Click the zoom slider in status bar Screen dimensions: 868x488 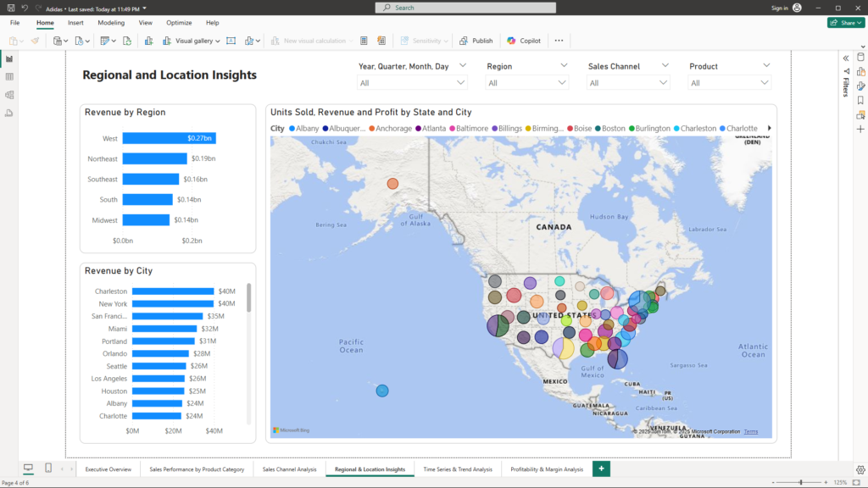pos(801,482)
